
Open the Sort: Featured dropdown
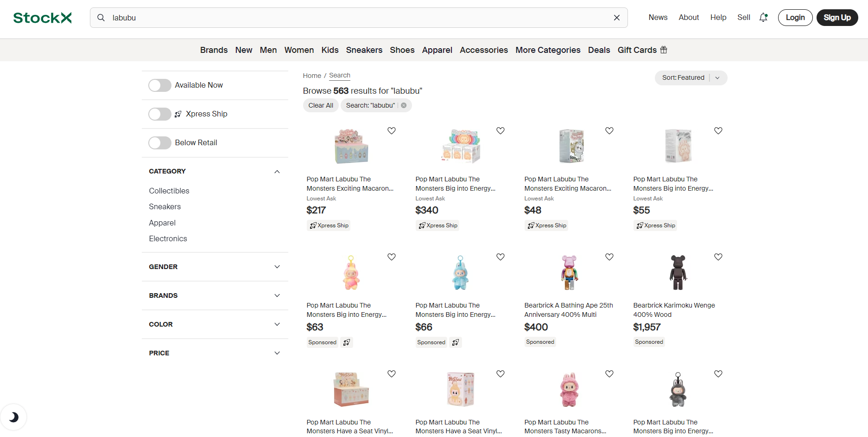tap(691, 78)
